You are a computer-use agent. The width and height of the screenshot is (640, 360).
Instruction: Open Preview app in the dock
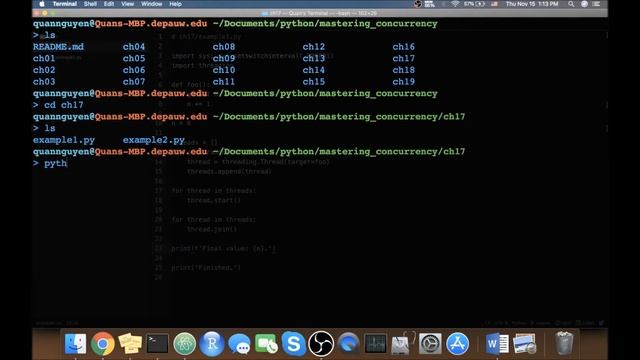pos(524,343)
